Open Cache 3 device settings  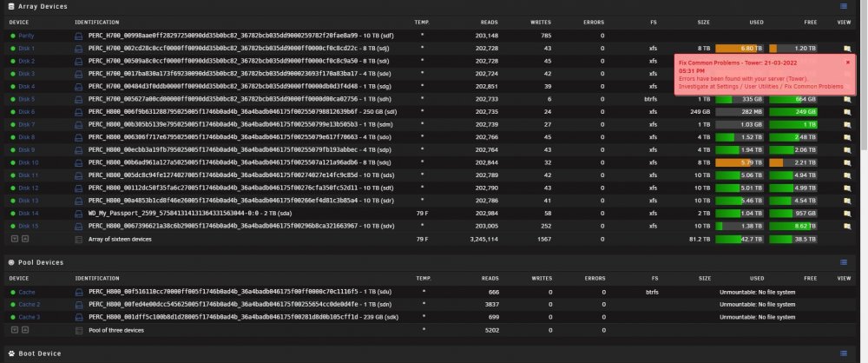[x=30, y=317]
